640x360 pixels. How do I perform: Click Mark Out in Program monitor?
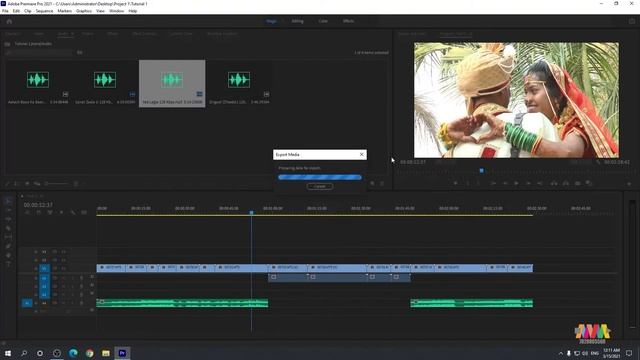[x=479, y=184]
